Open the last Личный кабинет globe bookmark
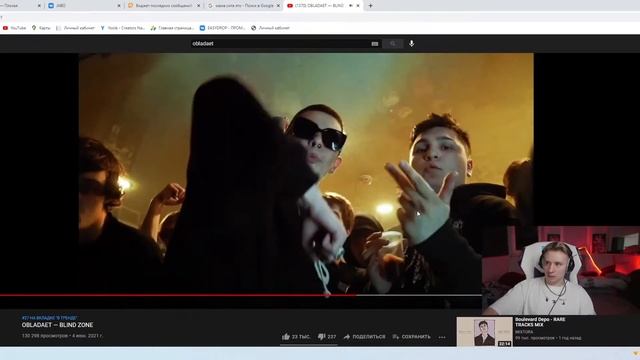 [x=270, y=28]
